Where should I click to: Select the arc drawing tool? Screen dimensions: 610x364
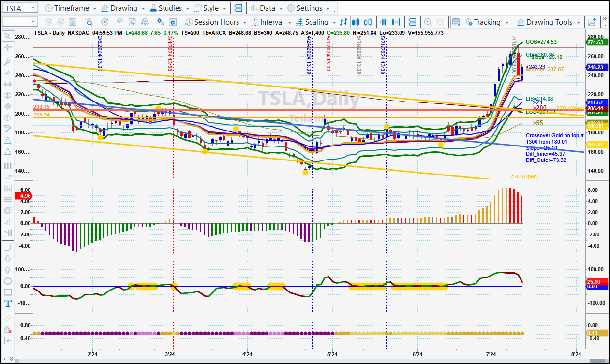[x=8, y=248]
